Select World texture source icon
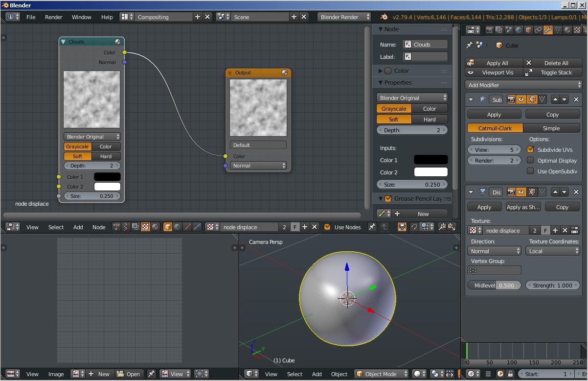This screenshot has width=588, height=381. pos(177,227)
